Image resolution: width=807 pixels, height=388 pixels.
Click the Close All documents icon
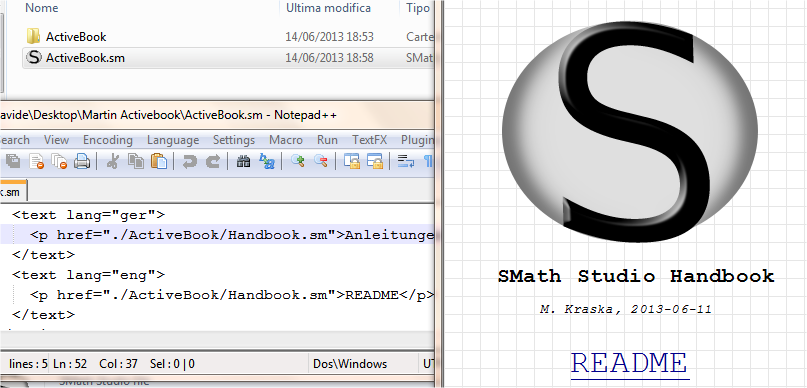59,162
